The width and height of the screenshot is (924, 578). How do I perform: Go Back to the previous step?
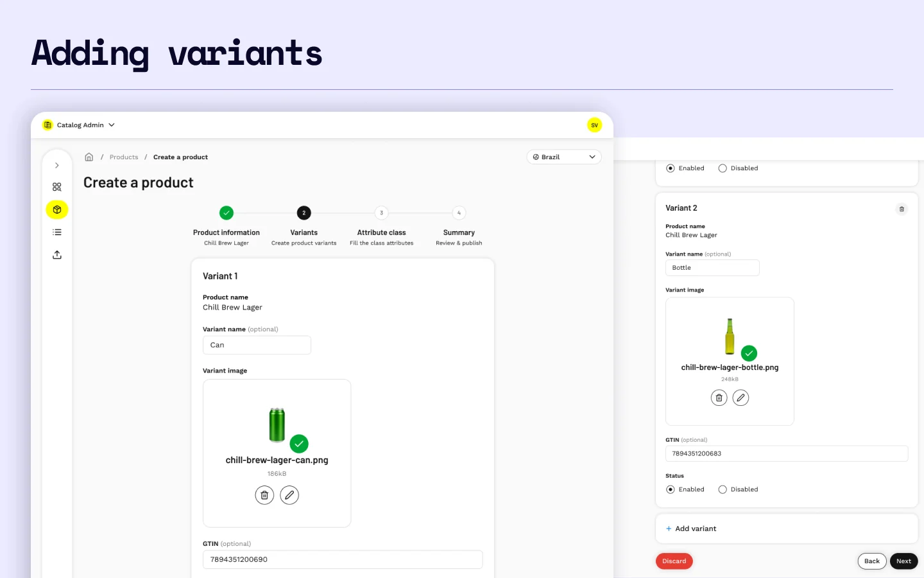click(x=872, y=561)
